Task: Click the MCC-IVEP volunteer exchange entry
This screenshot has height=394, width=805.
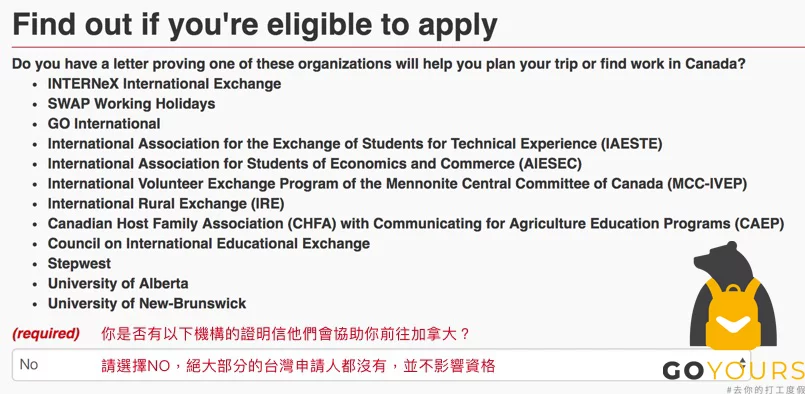Action: point(397,184)
